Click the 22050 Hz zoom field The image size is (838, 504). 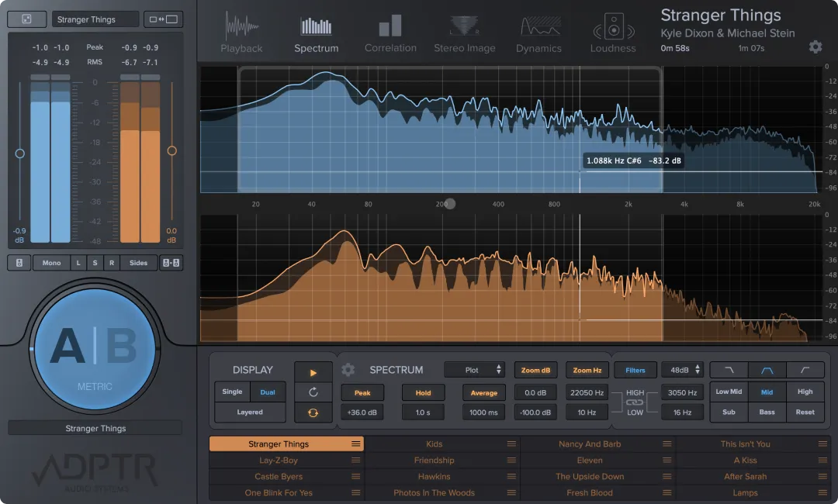pos(587,392)
